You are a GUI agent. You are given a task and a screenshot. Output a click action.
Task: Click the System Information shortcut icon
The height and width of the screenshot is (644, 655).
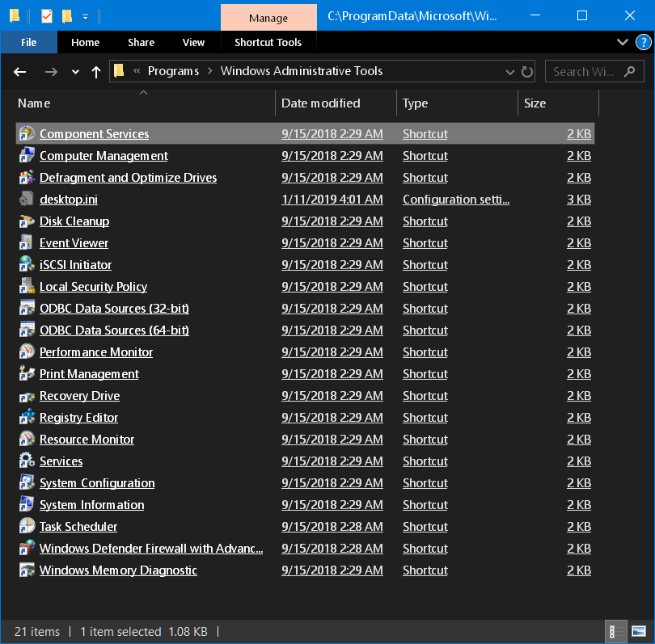point(27,504)
